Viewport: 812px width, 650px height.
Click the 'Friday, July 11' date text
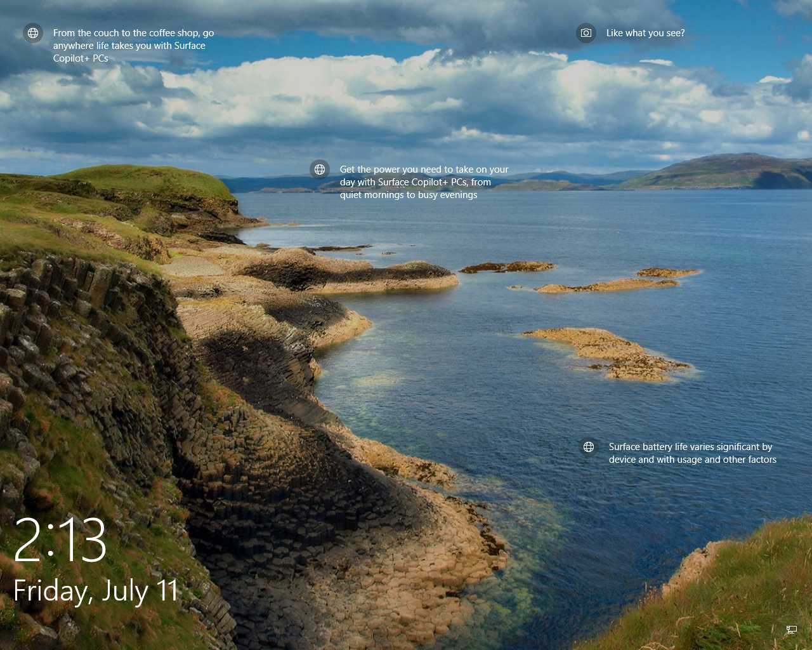(x=96, y=591)
